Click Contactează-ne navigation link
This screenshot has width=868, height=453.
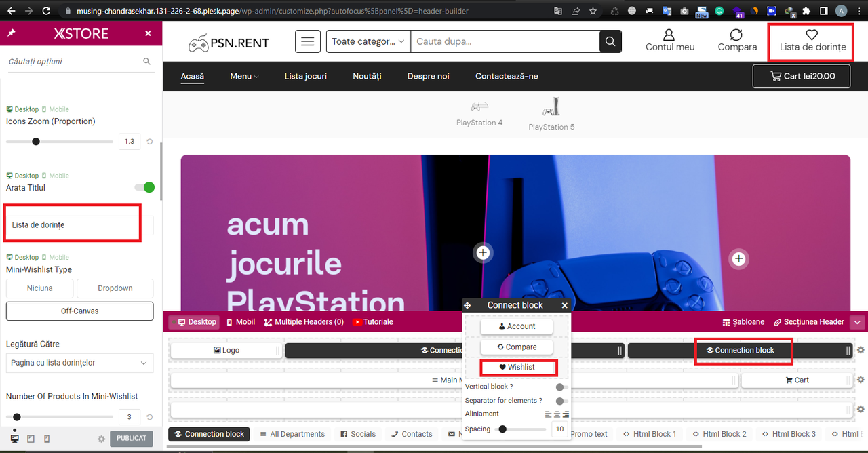507,76
